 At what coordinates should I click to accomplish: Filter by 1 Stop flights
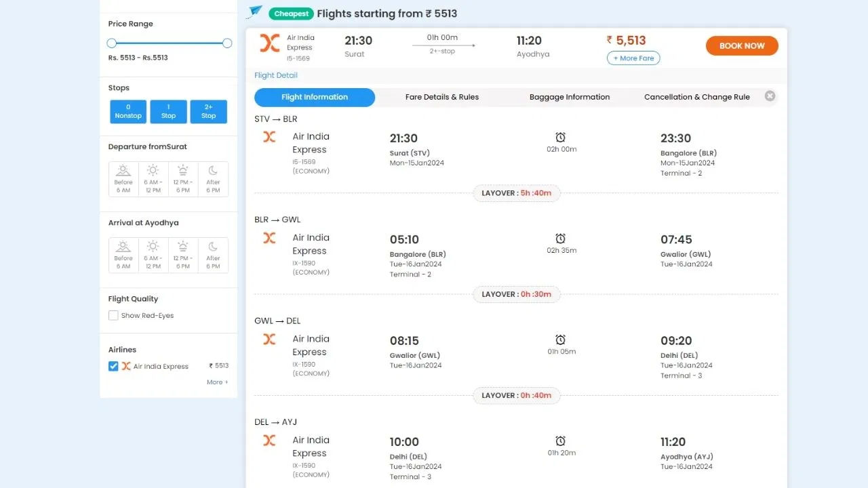tap(168, 112)
